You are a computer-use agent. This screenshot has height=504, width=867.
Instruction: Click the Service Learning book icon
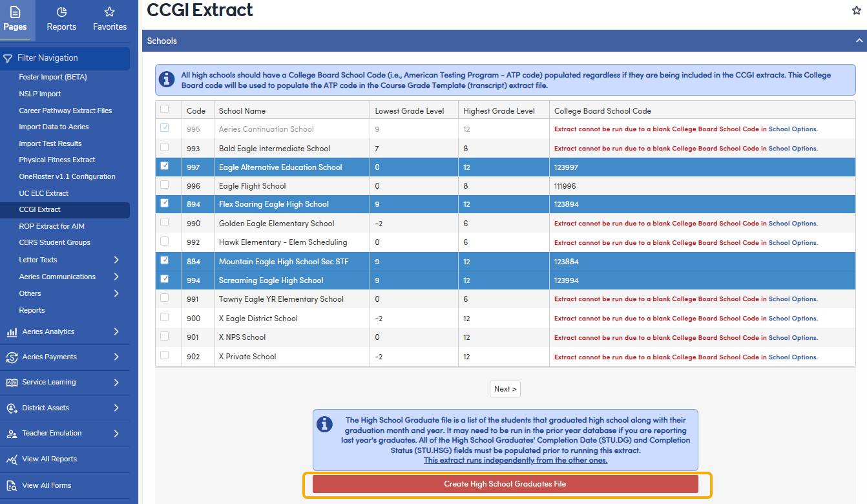pos(12,383)
